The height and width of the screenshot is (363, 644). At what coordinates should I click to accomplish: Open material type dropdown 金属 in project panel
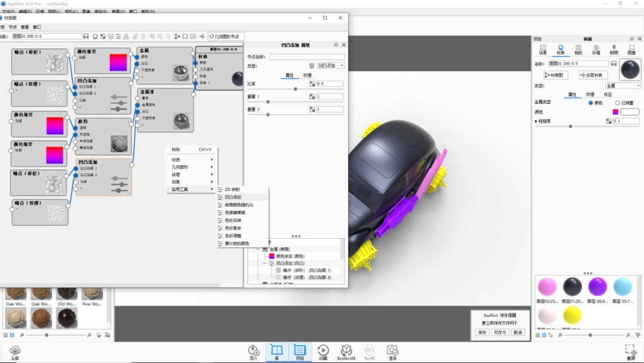623,86
